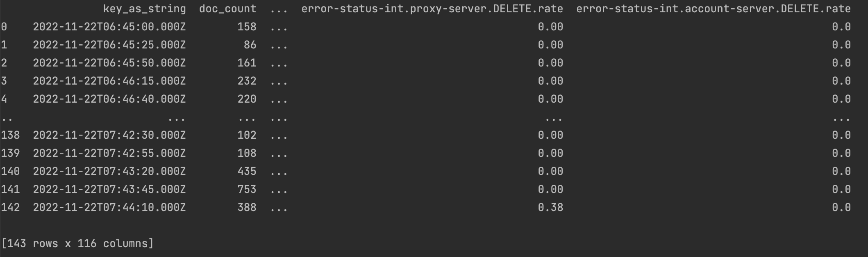Click the doc_count column header
This screenshot has height=257, width=868.
(x=227, y=9)
